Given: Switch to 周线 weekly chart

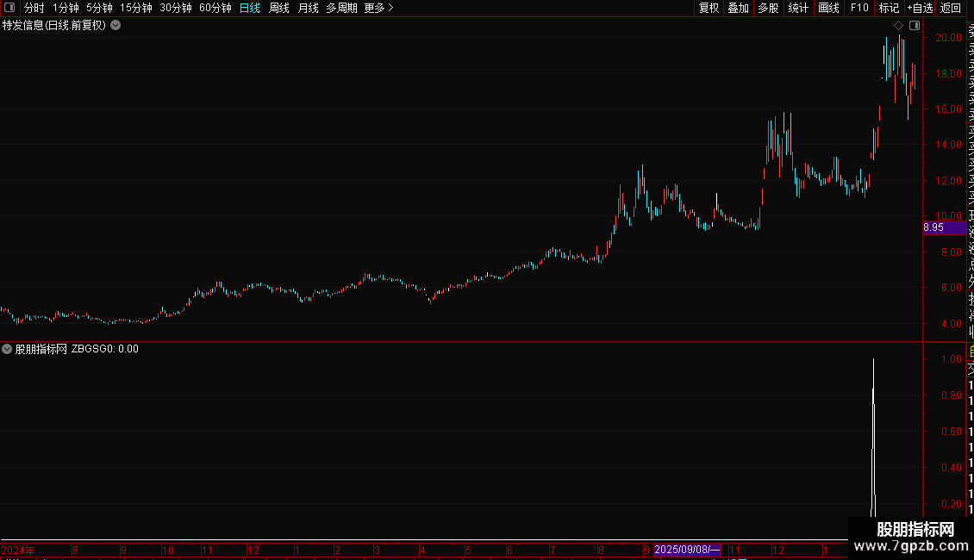Looking at the screenshot, I should click(x=279, y=8).
